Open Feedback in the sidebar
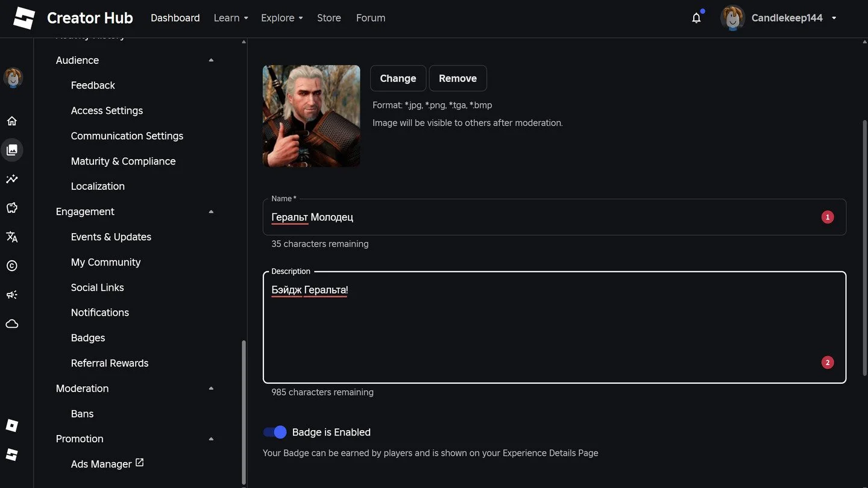This screenshot has width=868, height=488. [93, 86]
